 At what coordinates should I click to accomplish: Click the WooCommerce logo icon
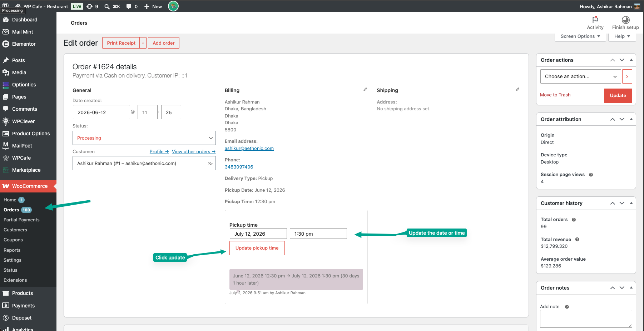6,186
